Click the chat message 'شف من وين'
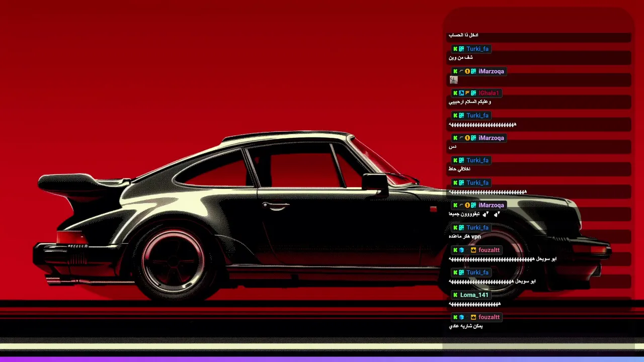The width and height of the screenshot is (644, 362). pyautogui.click(x=461, y=58)
